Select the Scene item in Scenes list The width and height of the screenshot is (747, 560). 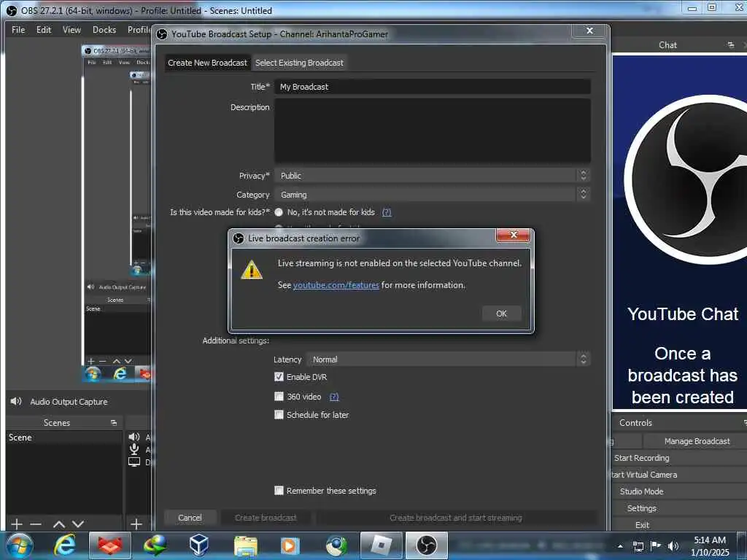(x=63, y=437)
